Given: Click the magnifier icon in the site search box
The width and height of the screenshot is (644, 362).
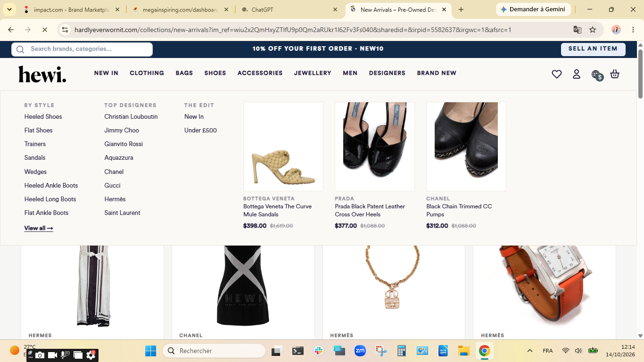Looking at the screenshot, I should coord(20,49).
